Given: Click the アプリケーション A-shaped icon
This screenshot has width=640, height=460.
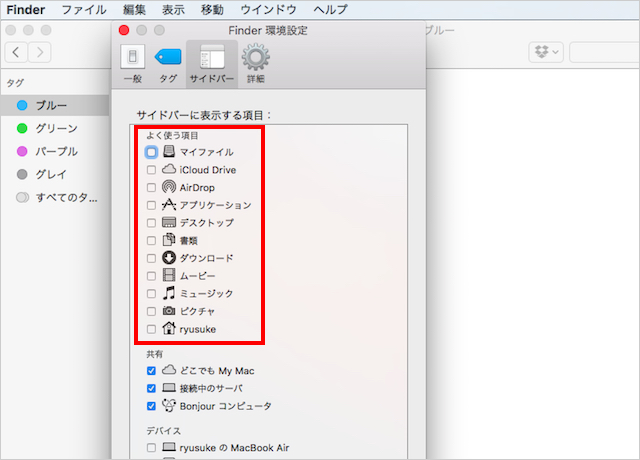Looking at the screenshot, I should coord(169,204).
